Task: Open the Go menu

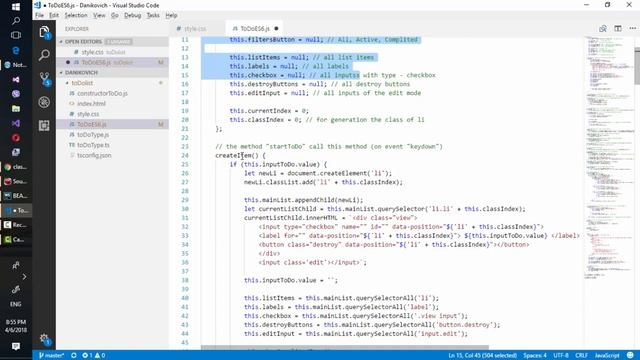Action: tap(115, 16)
